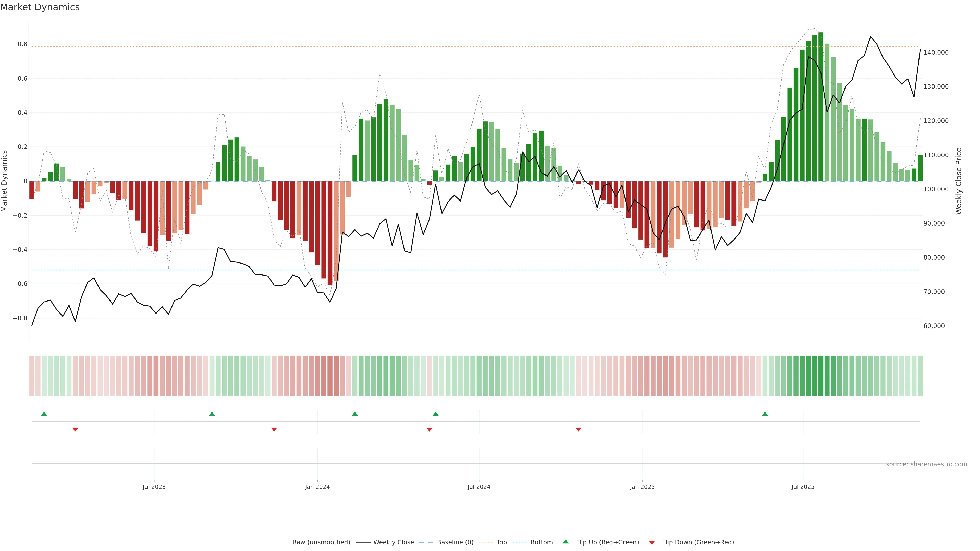Image resolution: width=980 pixels, height=551 pixels.
Task: Click the Jul 2025 x-axis label
Action: click(x=803, y=487)
